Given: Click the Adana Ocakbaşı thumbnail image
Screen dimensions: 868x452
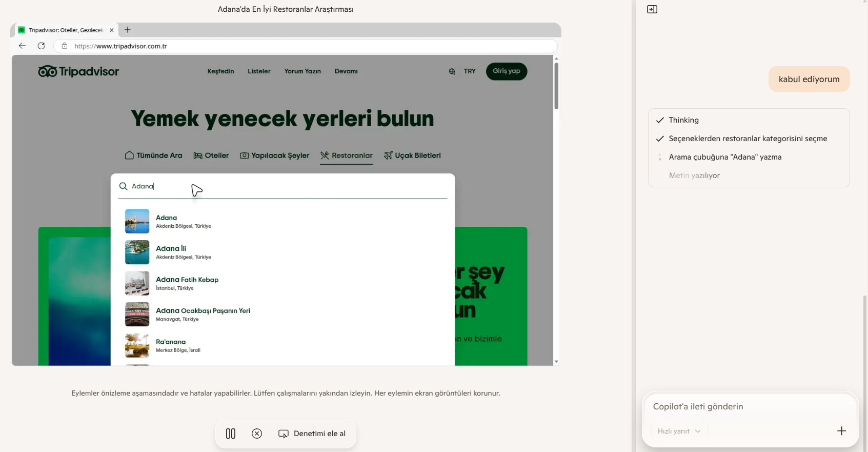Looking at the screenshot, I should (137, 315).
